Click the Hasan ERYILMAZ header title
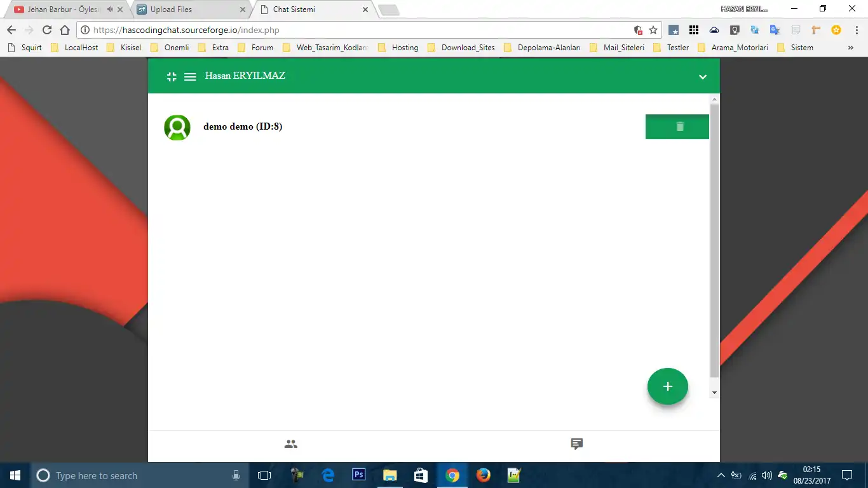Screen dimensions: 868x488 pyautogui.click(x=245, y=76)
